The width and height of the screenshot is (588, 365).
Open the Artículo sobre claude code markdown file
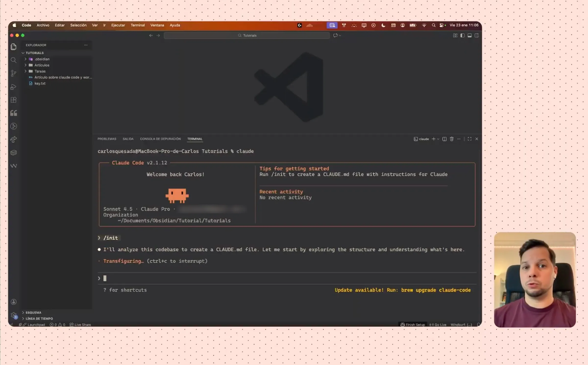click(60, 77)
